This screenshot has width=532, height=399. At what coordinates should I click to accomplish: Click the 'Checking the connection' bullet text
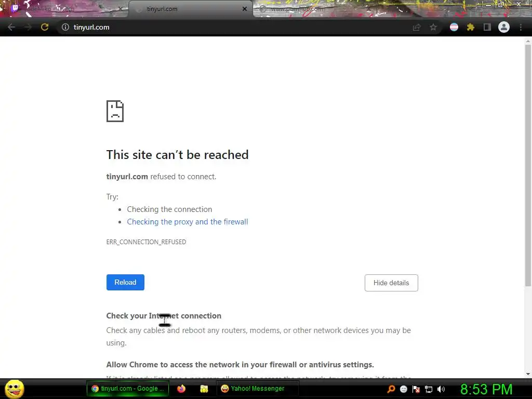click(169, 209)
